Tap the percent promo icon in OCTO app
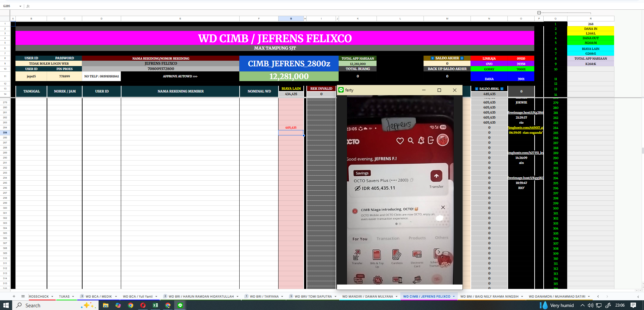 point(378,280)
